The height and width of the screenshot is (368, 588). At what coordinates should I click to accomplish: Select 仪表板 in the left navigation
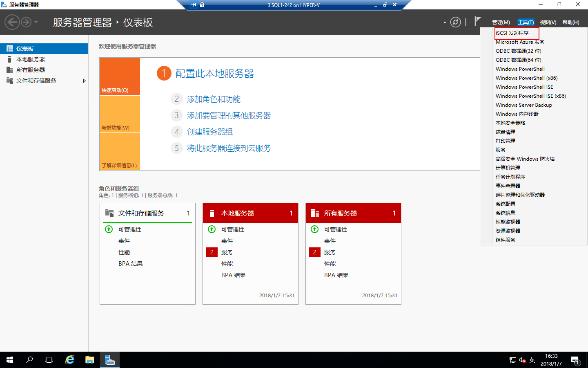pos(44,49)
